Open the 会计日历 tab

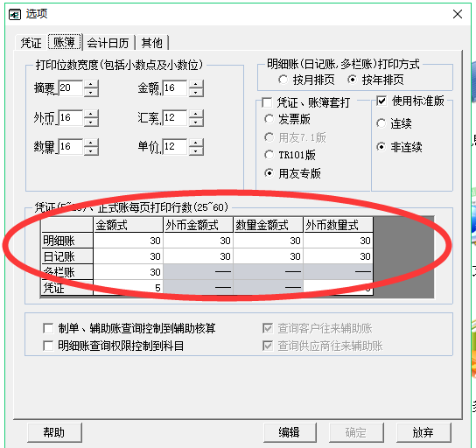click(108, 43)
